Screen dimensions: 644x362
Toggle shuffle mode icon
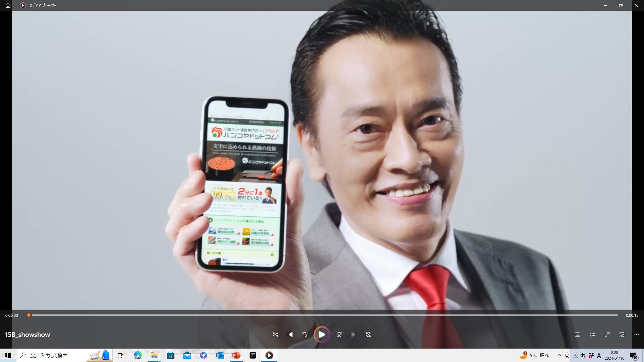[x=275, y=335]
